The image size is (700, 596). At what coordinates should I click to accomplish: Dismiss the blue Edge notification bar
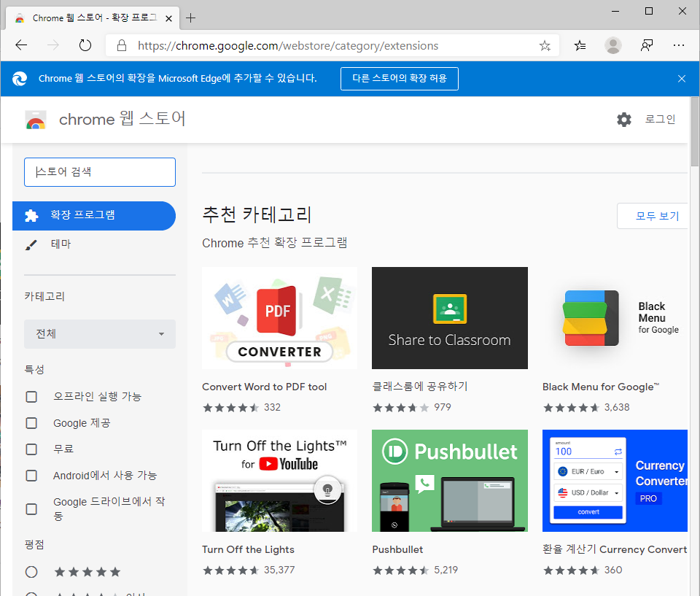click(x=681, y=79)
